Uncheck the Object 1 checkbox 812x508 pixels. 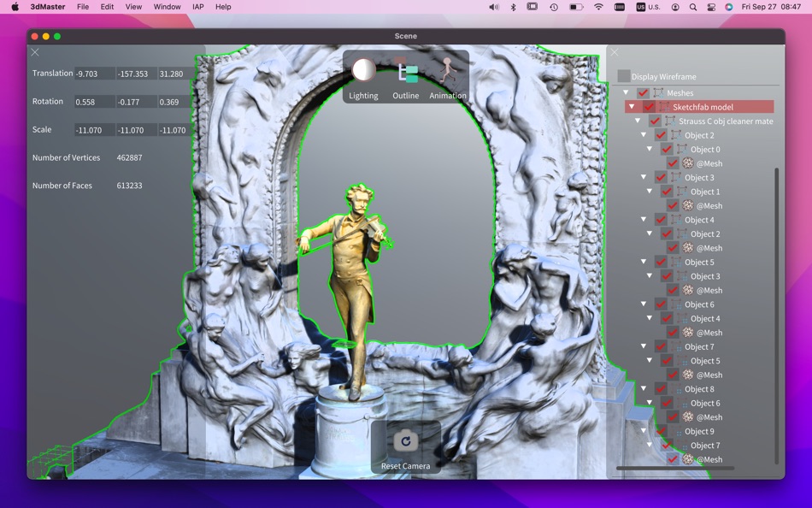coord(667,192)
